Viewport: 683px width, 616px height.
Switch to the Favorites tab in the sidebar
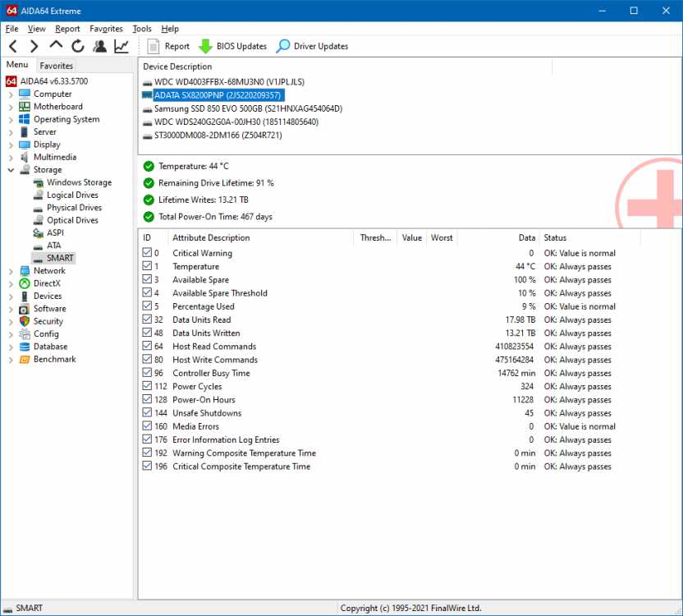pyautogui.click(x=56, y=66)
